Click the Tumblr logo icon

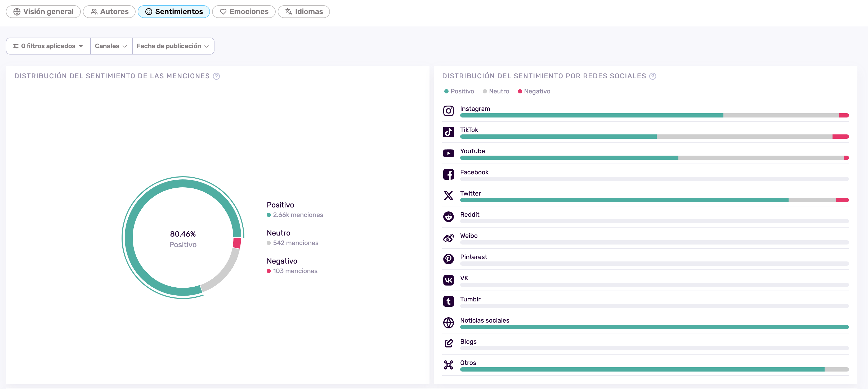[448, 301]
